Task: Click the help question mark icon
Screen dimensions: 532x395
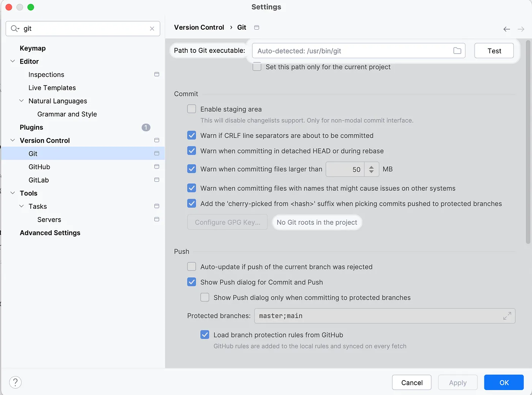Action: [15, 382]
